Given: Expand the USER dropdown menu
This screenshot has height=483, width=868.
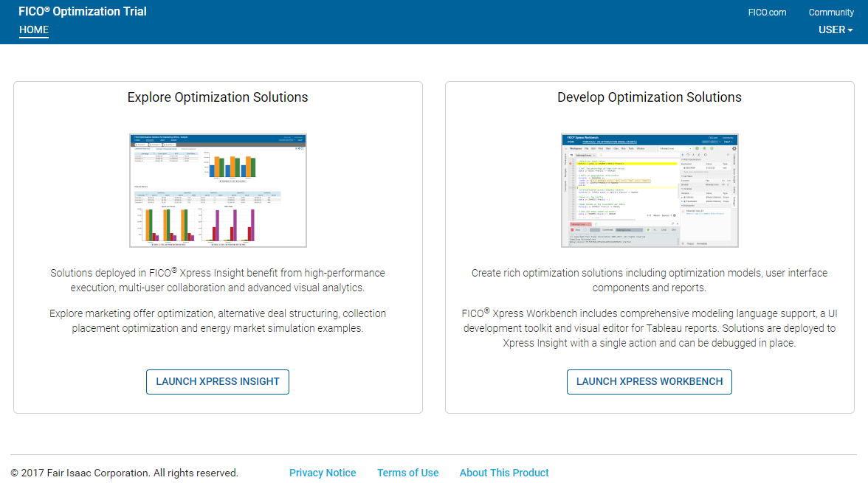Looking at the screenshot, I should tap(836, 30).
